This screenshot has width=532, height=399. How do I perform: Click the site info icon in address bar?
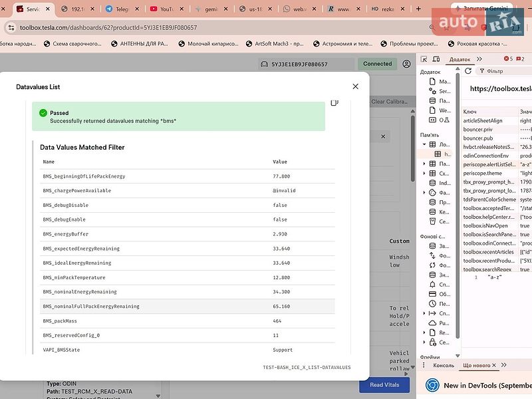click(11, 27)
